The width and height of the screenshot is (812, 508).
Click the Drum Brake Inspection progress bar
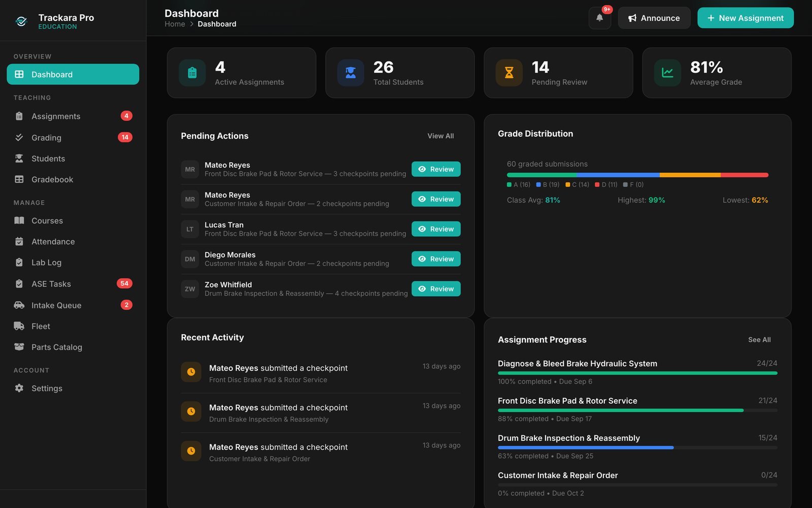click(637, 448)
